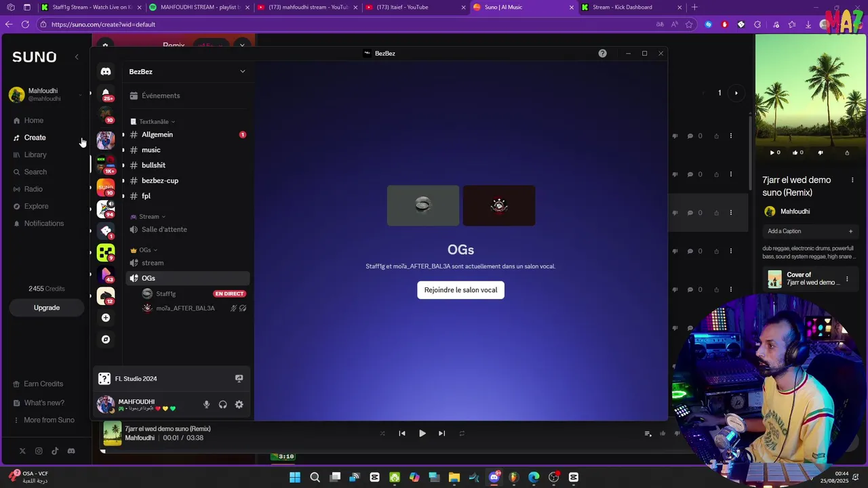The width and height of the screenshot is (868, 488).
Task: Open Discord user settings gear
Action: [x=239, y=405]
